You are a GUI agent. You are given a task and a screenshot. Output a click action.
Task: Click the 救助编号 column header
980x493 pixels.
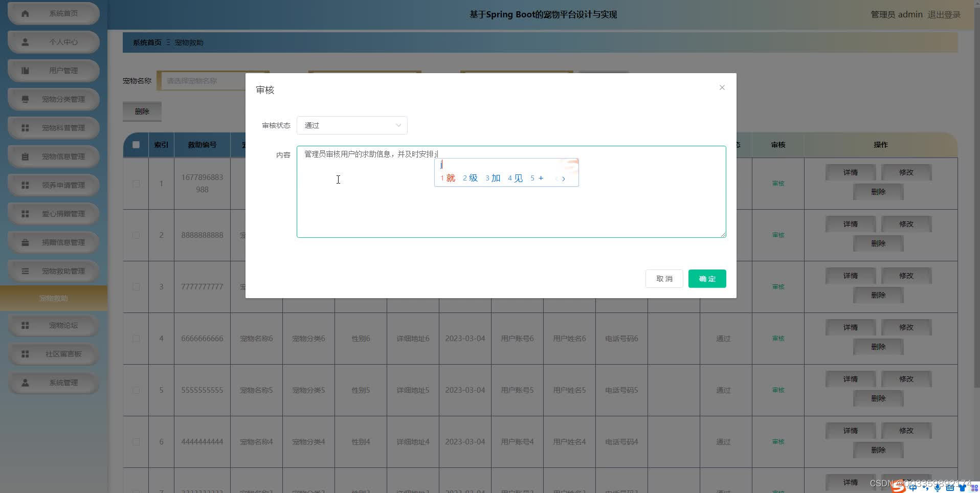tap(202, 145)
